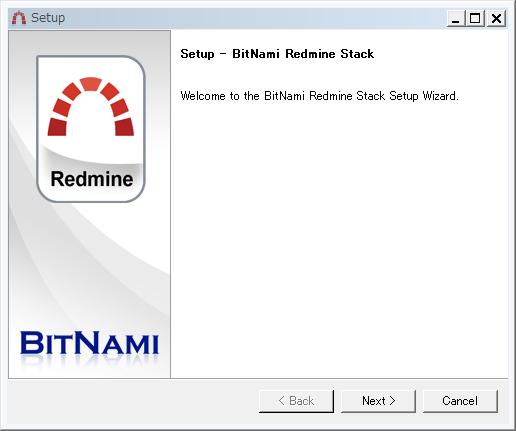516x431 pixels.
Task: Cancel the Redmine Stack installation
Action: (460, 401)
